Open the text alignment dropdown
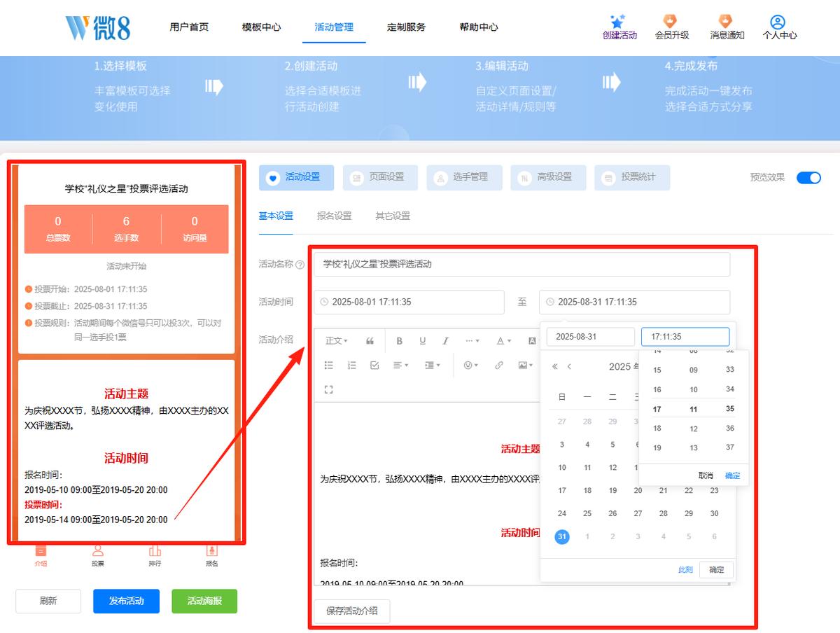The height and width of the screenshot is (633, 840). (x=400, y=366)
